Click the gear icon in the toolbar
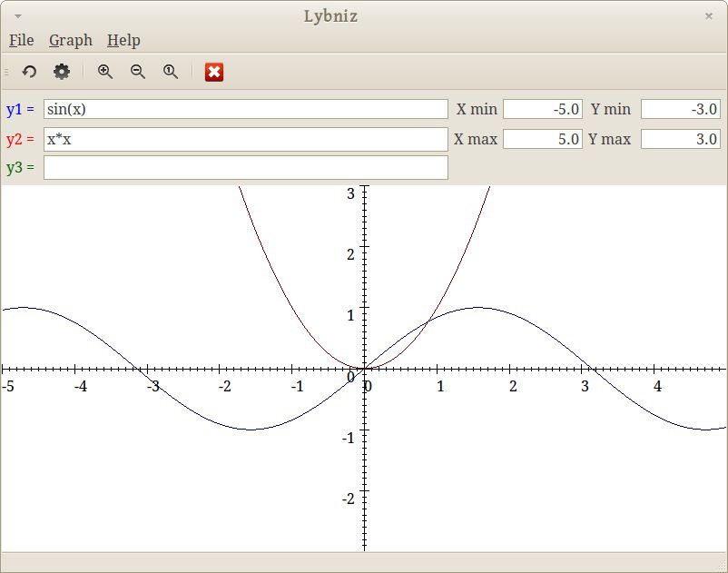The width and height of the screenshot is (728, 573). (62, 72)
